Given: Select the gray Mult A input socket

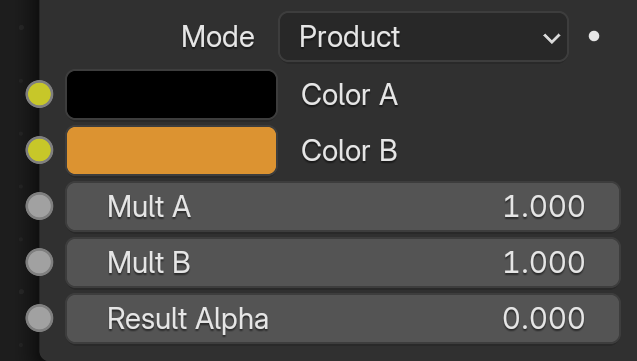Looking at the screenshot, I should [x=39, y=206].
